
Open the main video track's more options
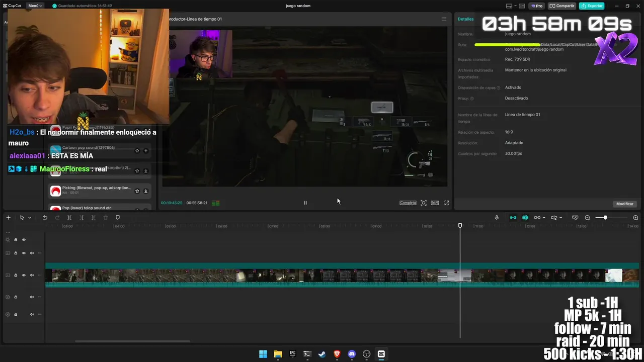(x=40, y=275)
